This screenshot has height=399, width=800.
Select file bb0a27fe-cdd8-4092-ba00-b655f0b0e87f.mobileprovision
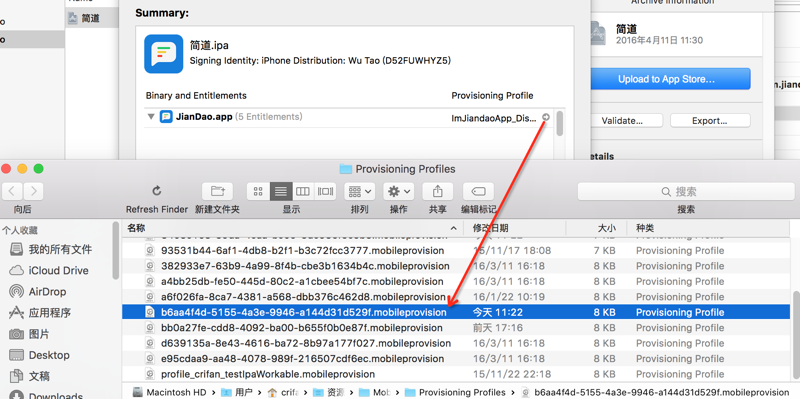302,328
